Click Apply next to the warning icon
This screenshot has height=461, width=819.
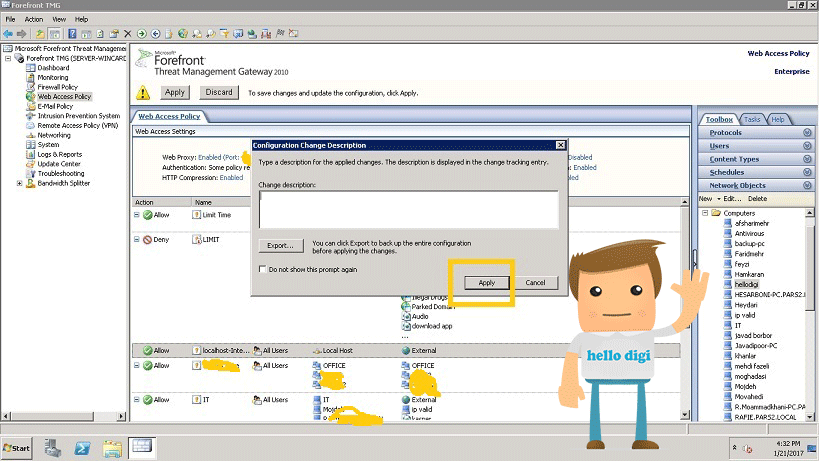tap(175, 92)
